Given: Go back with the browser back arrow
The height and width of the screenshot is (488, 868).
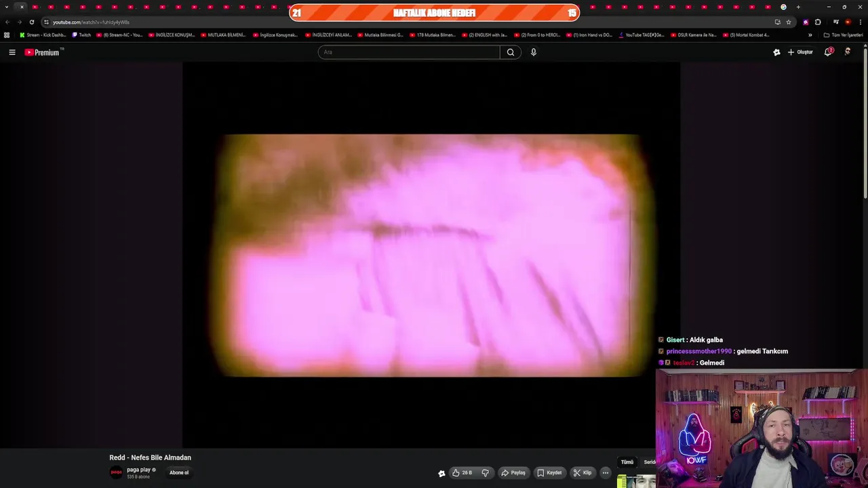Looking at the screenshot, I should click(7, 22).
